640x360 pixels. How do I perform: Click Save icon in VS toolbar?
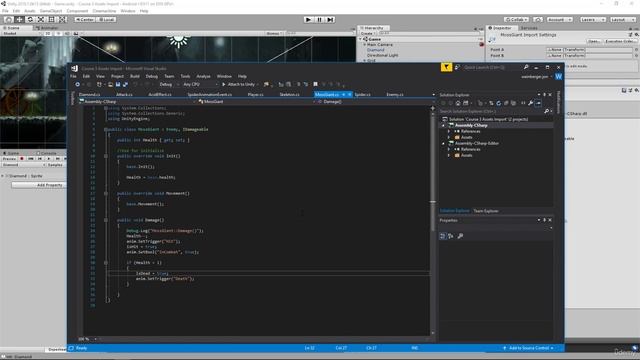click(x=118, y=84)
